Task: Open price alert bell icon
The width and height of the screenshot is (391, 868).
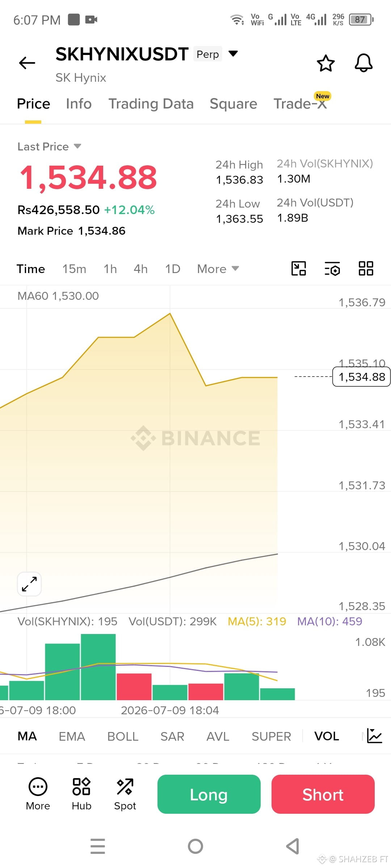Action: point(363,63)
